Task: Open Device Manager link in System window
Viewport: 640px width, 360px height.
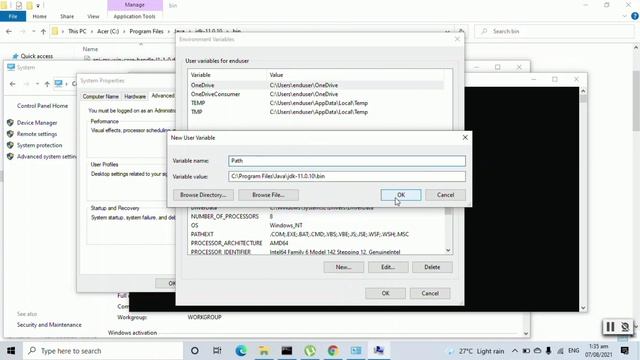Action: (x=37, y=123)
